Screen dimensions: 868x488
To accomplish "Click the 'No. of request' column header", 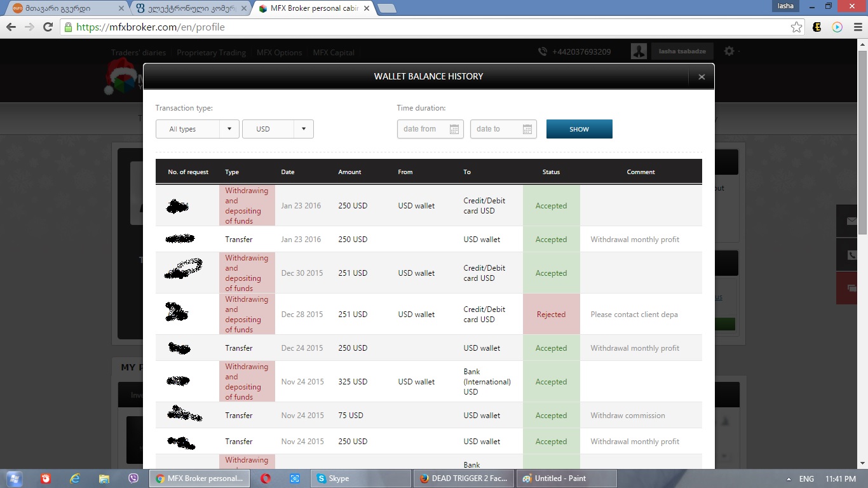I will tap(188, 172).
